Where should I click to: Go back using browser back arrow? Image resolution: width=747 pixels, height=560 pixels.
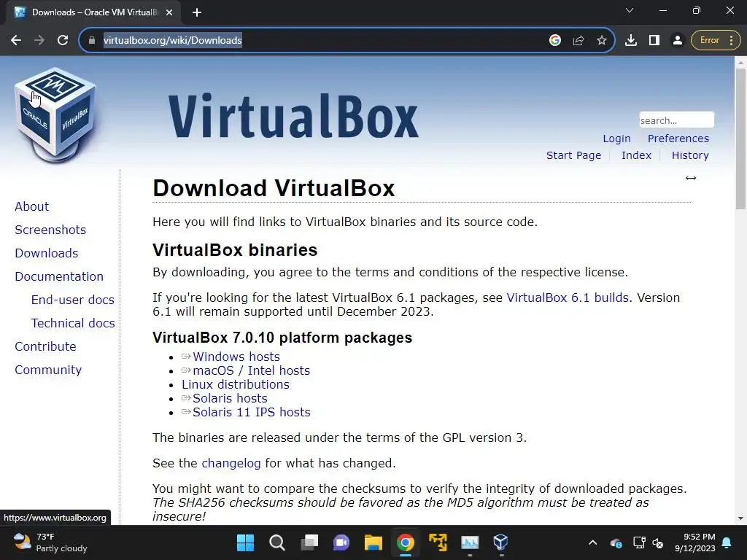16,41
